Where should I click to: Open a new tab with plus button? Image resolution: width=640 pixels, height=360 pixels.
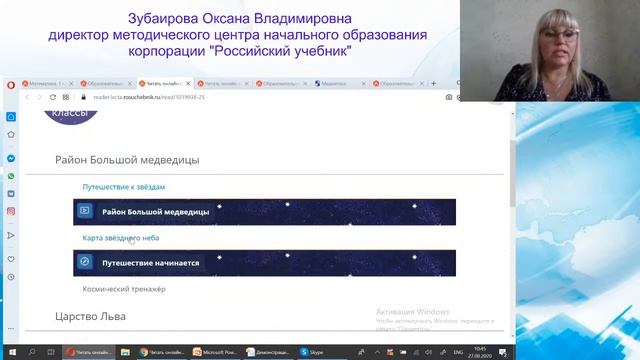click(434, 83)
